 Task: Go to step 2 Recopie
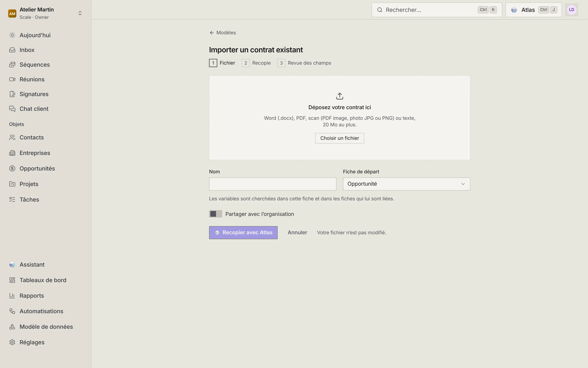pos(256,63)
